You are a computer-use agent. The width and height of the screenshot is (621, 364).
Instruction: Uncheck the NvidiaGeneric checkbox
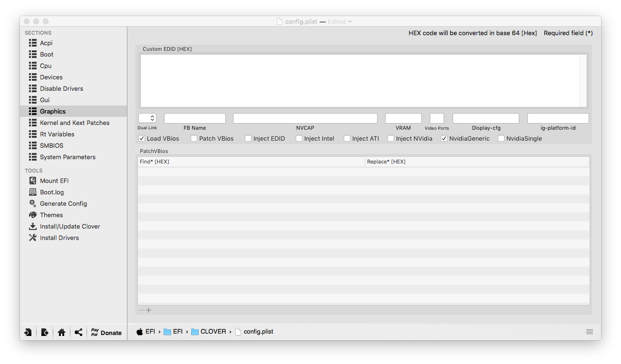(444, 138)
